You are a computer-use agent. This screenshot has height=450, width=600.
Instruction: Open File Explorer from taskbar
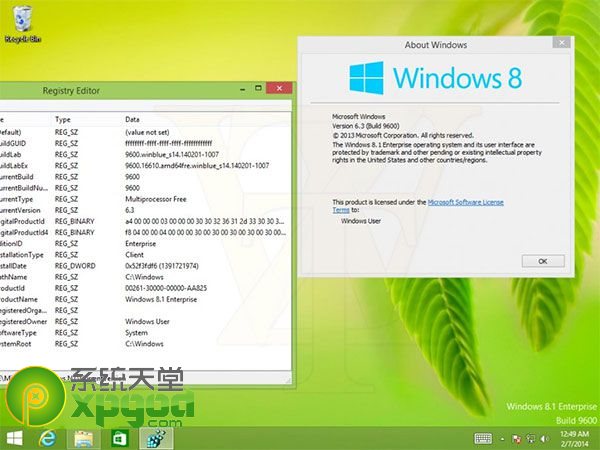pyautogui.click(x=84, y=438)
